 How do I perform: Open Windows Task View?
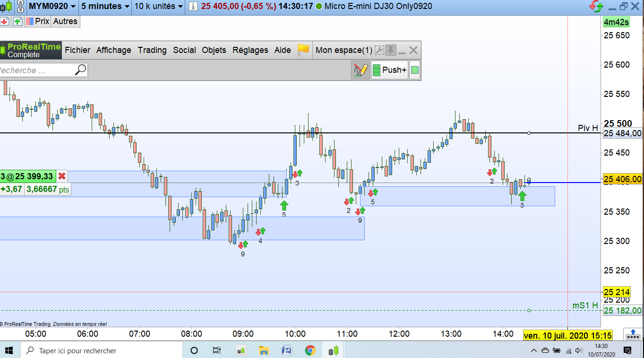(x=217, y=350)
